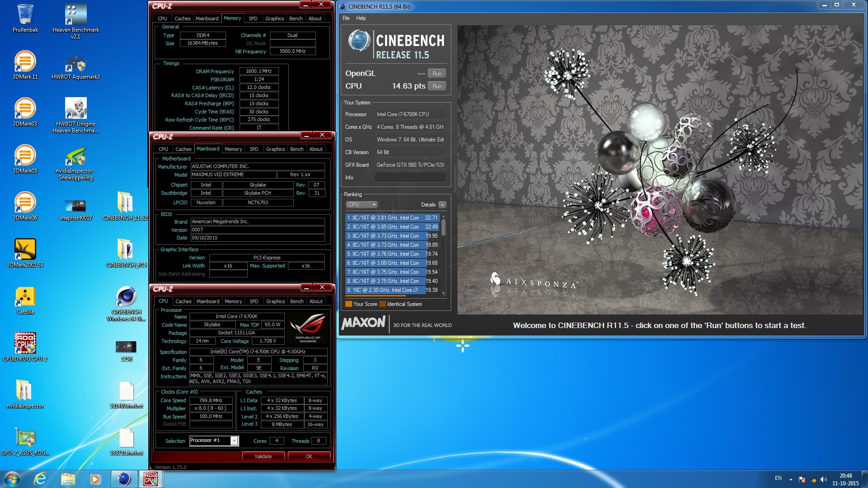Image resolution: width=868 pixels, height=488 pixels.
Task: Open nvidiaInspector zip folder
Action: [x=25, y=394]
